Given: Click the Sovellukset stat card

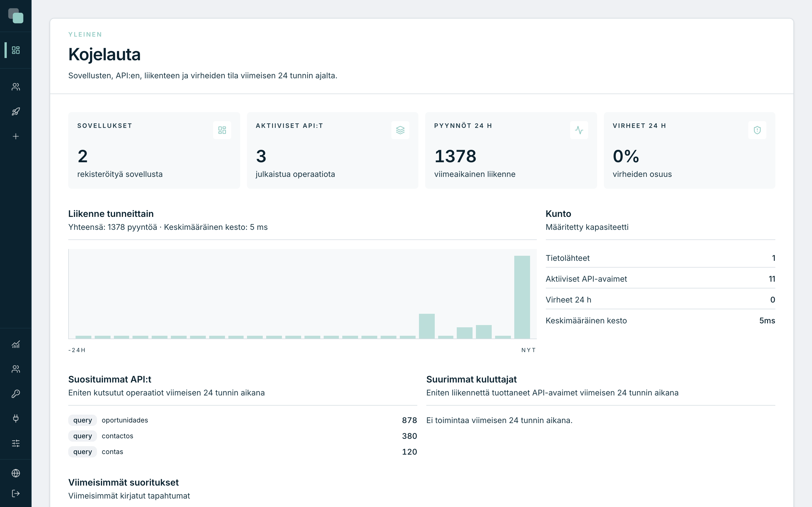Looking at the screenshot, I should point(154,150).
